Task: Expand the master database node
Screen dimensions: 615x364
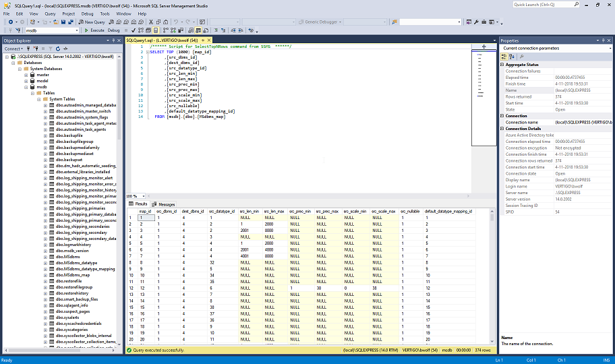Action: point(26,75)
